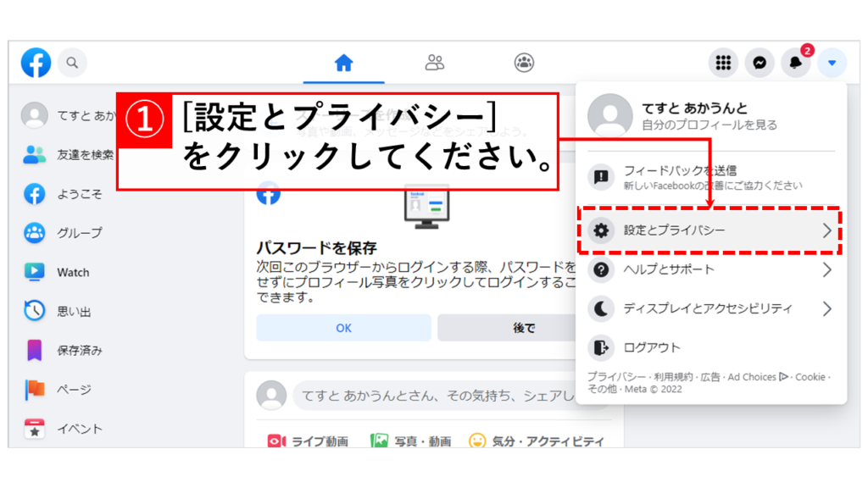Click the profile avatar beside the post composer
The width and height of the screenshot is (868, 488).
tap(271, 395)
